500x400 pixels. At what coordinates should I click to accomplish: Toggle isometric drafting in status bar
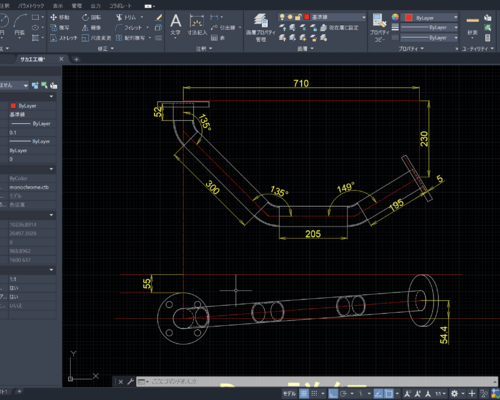pos(361,394)
